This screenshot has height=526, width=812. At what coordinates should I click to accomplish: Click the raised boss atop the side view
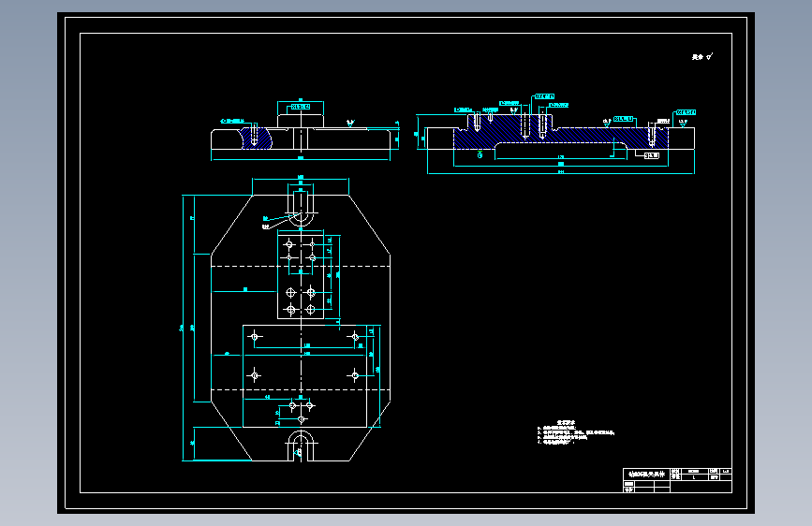(x=301, y=121)
